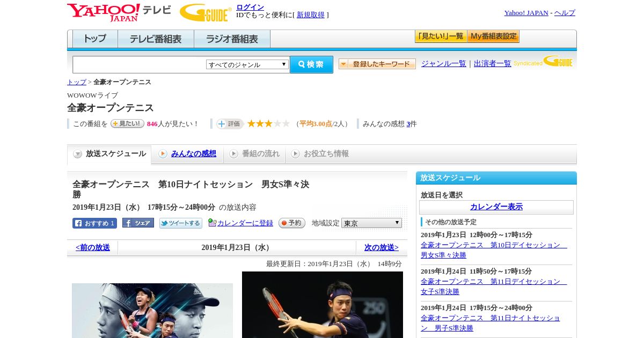This screenshot has width=644, height=338.
Task: Click the トップ breadcrumb link
Action: [x=77, y=82]
